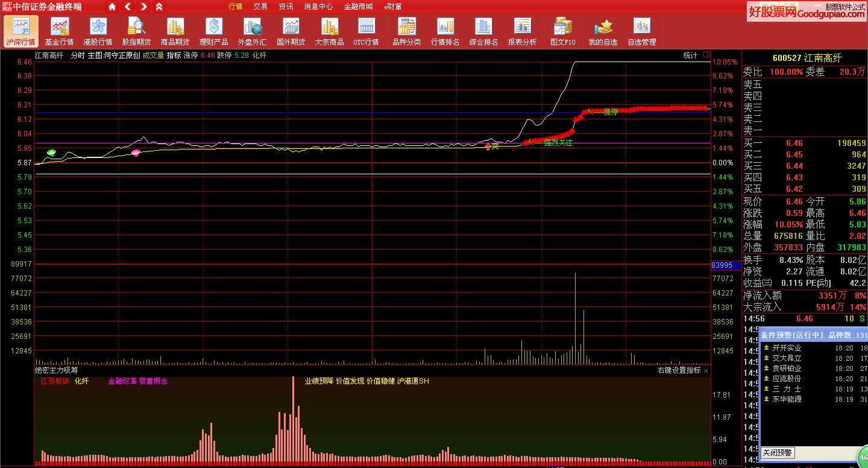The height and width of the screenshot is (468, 868).
Task: Click the 关闭预警 button
Action: click(x=777, y=452)
